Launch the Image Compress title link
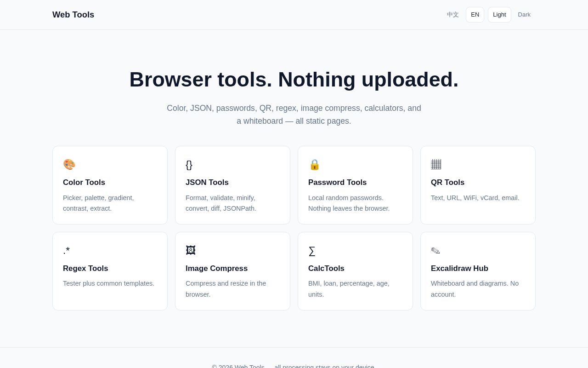Image resolution: width=588 pixels, height=368 pixels. pos(216,269)
